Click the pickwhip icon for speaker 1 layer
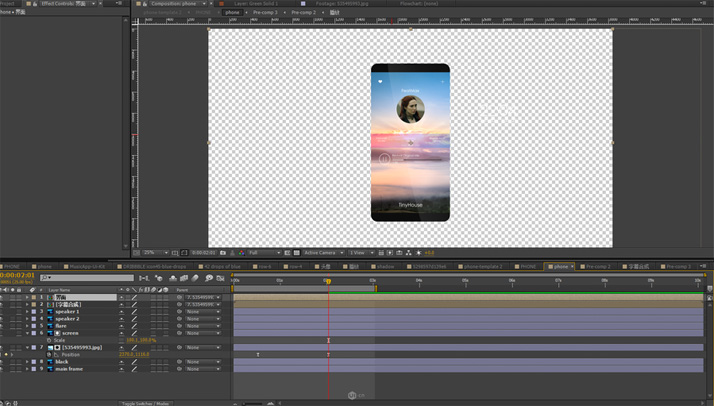The image size is (714, 406). (180, 312)
